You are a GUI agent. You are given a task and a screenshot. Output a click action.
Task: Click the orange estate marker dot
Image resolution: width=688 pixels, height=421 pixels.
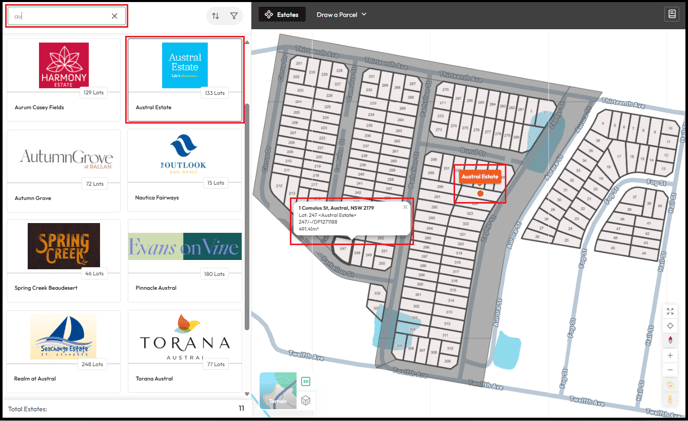click(x=480, y=193)
